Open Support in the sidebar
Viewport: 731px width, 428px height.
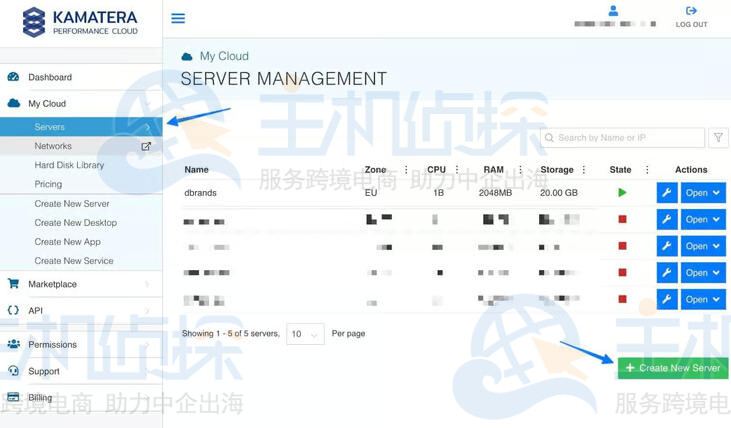[44, 372]
